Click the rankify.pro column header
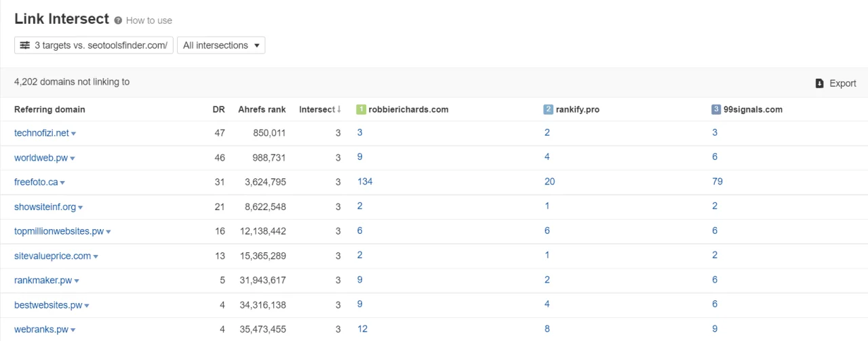Image resolution: width=868 pixels, height=341 pixels. point(577,109)
